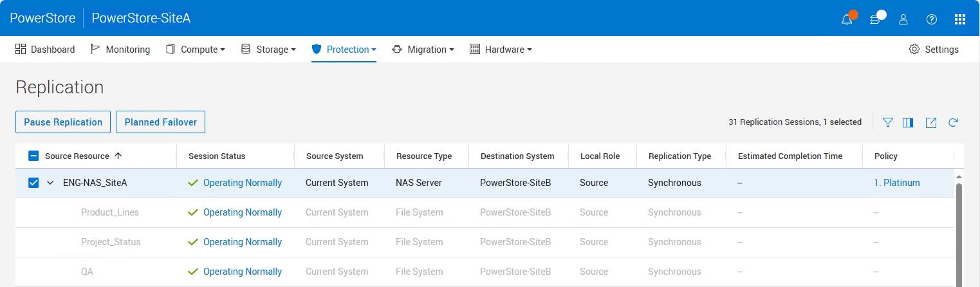Open the apps grid icon
980x287 pixels.
[x=960, y=19]
